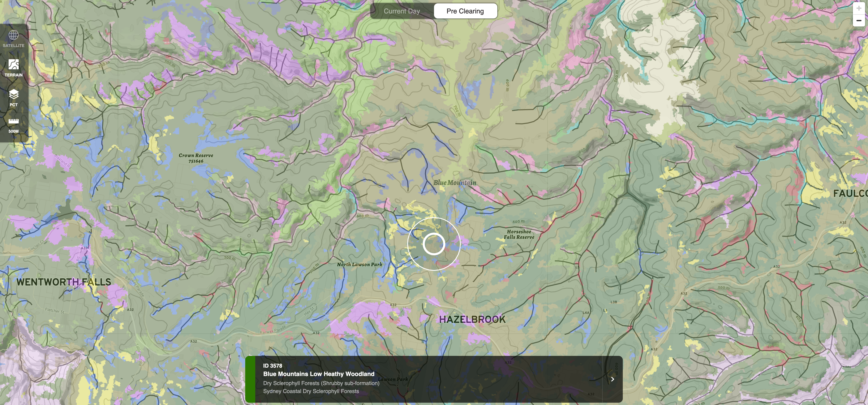Viewport: 868px width, 405px height.
Task: Open the PCT layers icon
Action: coord(13,94)
